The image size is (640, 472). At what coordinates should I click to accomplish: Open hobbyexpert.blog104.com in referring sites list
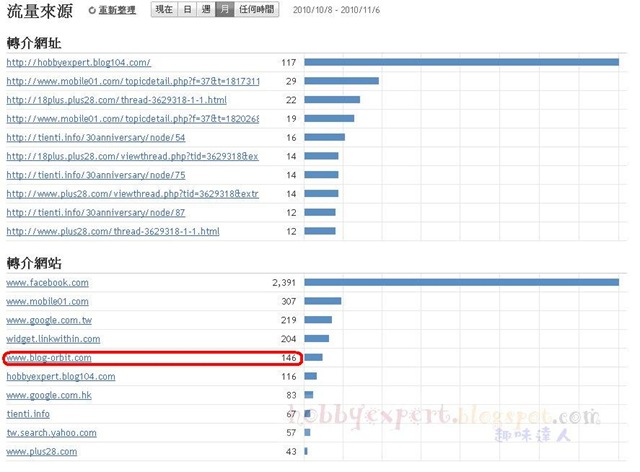61,376
